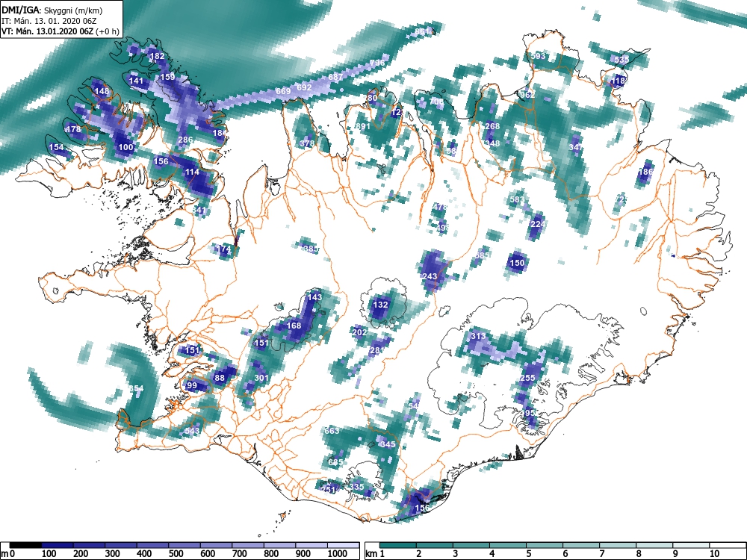This screenshot has height=560, width=747.
Task: Click the visibility value 168
Action: pos(294,326)
